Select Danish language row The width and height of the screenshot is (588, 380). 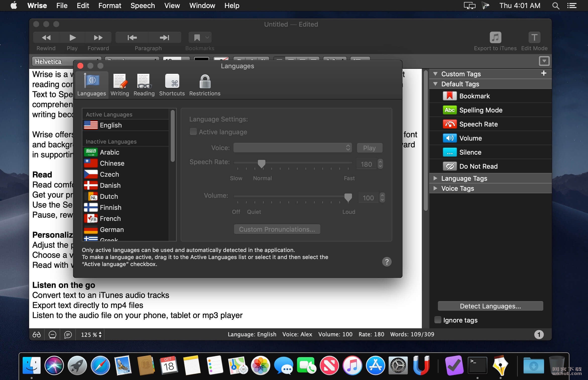(126, 185)
